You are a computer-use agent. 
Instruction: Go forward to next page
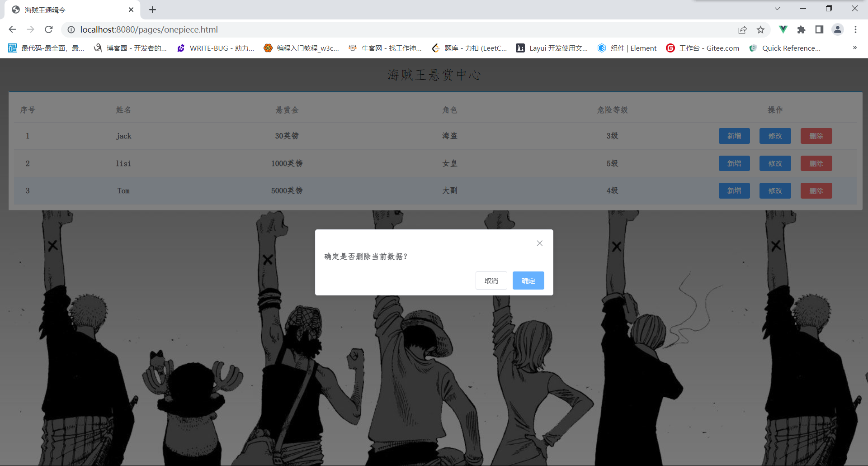[30, 29]
